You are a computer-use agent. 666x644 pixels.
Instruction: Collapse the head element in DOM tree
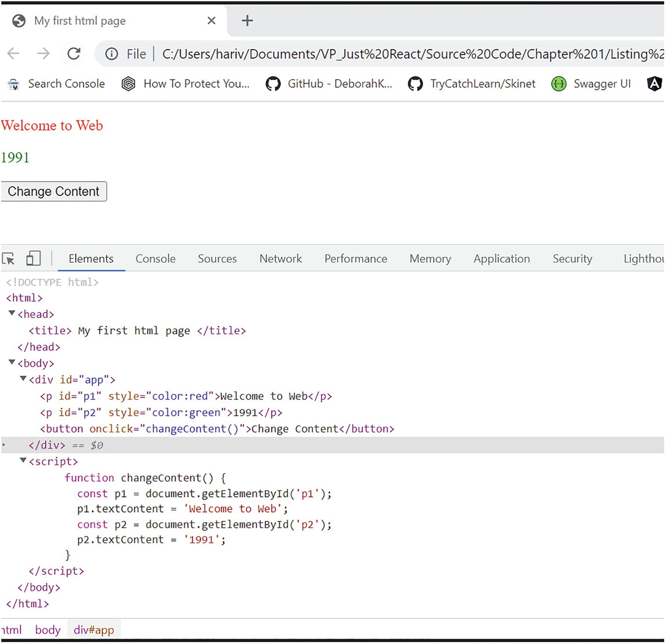tap(12, 313)
